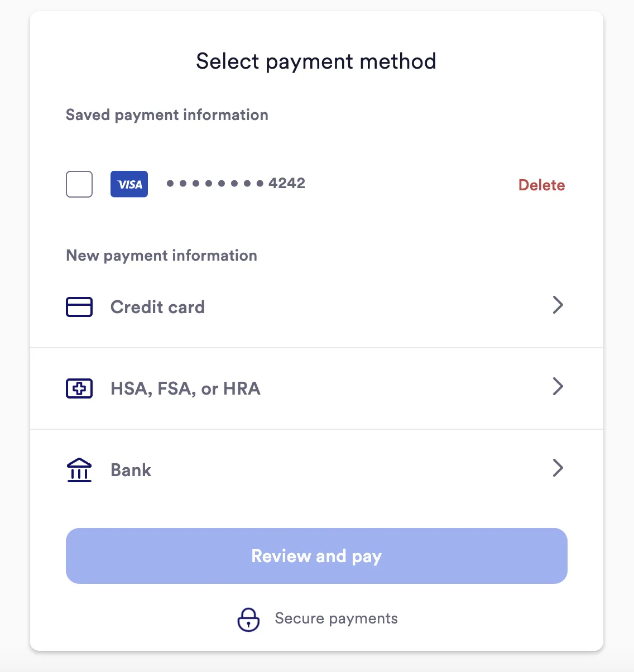Click the padlock secure payments icon

click(249, 620)
